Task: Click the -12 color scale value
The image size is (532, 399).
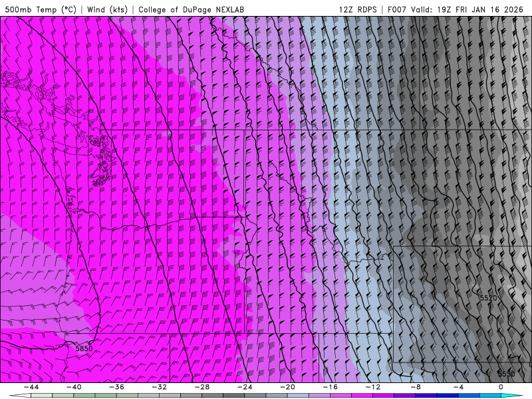Action: point(373,387)
